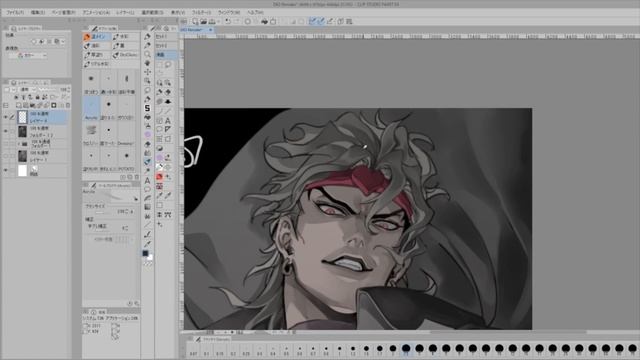Expand the フォルダー 1 layer folder
Screen dimensions: 640x360
click(19, 144)
